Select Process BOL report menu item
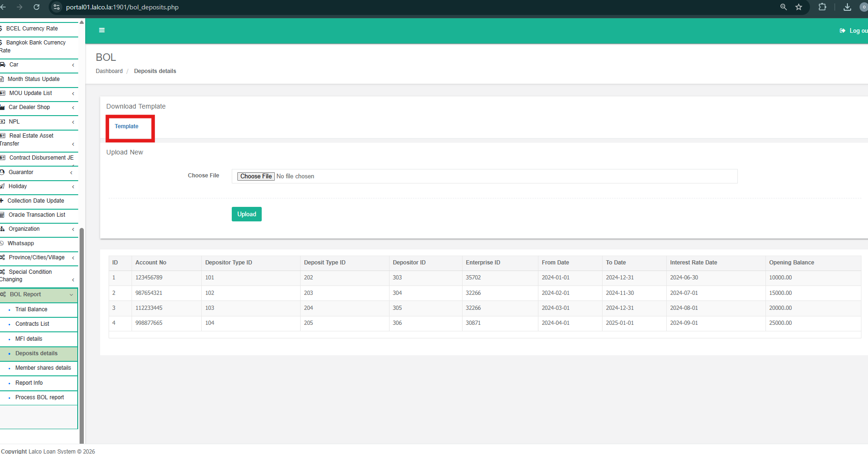The image size is (868, 454). 39,397
